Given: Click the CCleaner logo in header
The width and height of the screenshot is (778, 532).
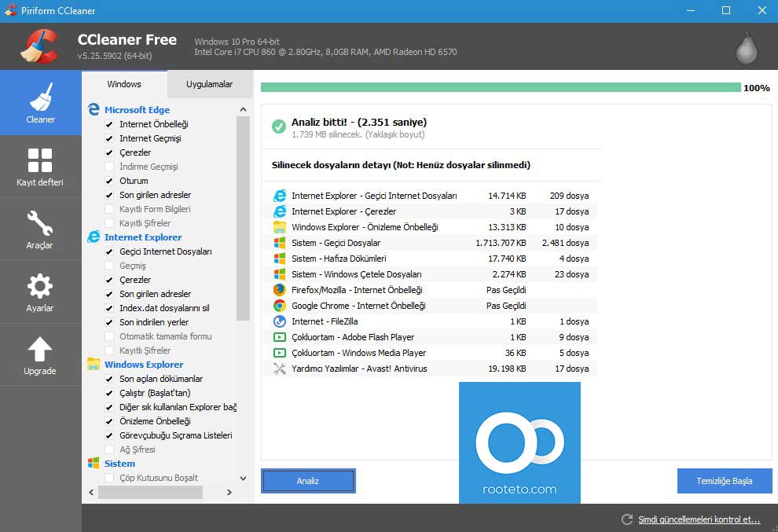Looking at the screenshot, I should 40,46.
